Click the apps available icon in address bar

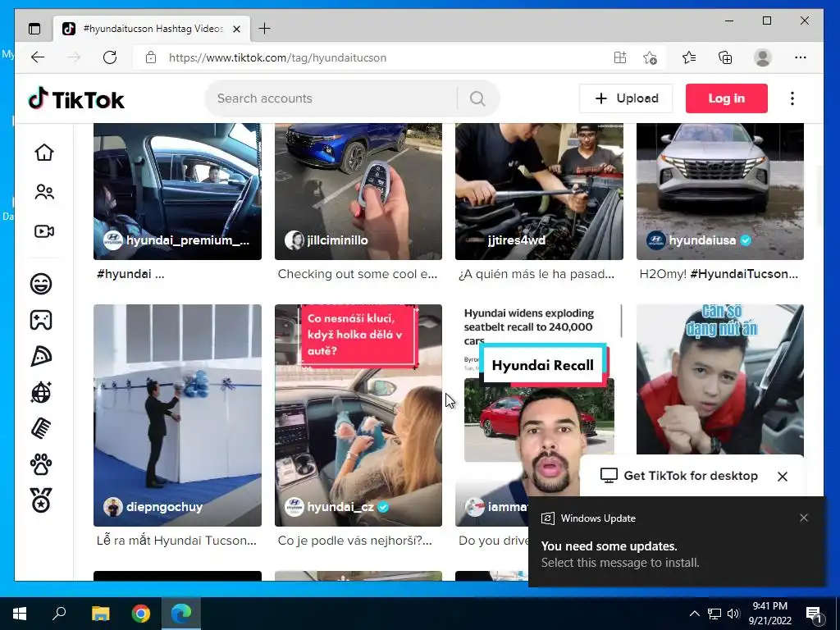click(620, 57)
